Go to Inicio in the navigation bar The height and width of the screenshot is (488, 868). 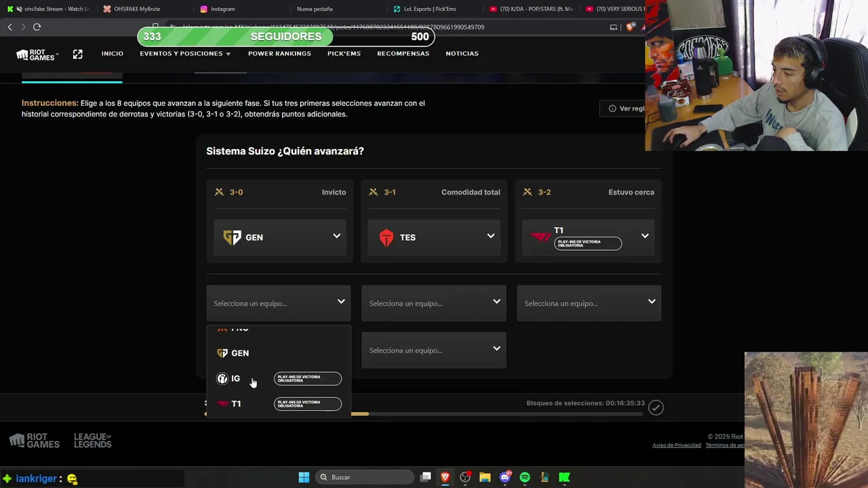coord(113,54)
